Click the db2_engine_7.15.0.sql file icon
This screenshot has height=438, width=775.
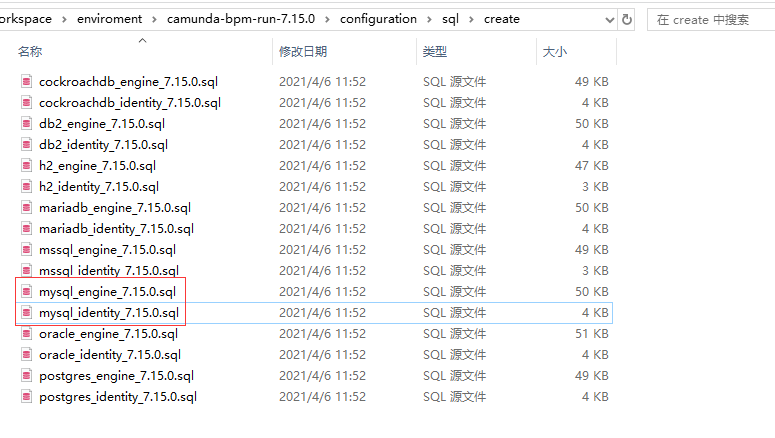pos(27,124)
